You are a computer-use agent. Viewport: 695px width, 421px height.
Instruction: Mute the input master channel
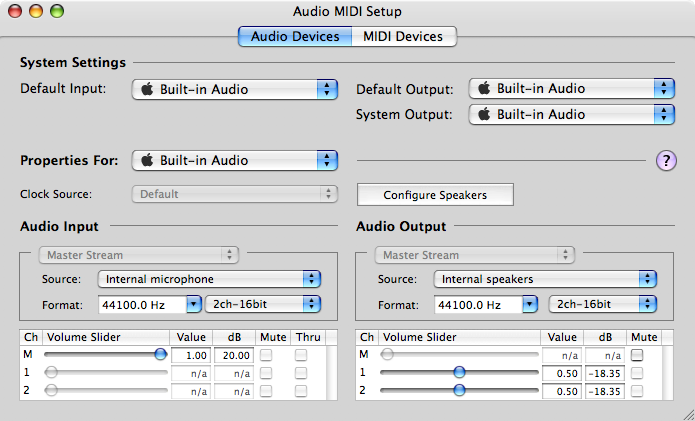[267, 354]
